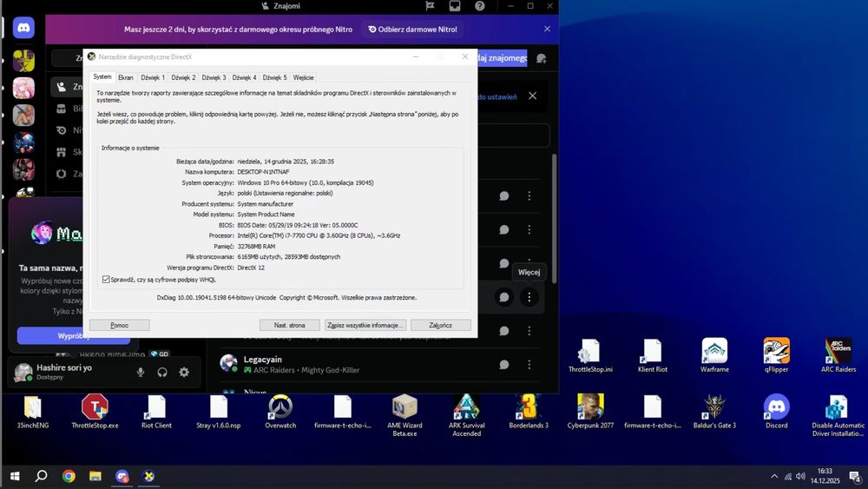Open Baldur's Gate 3 desktop shortcut
This screenshot has height=489, width=868.
tap(714, 412)
